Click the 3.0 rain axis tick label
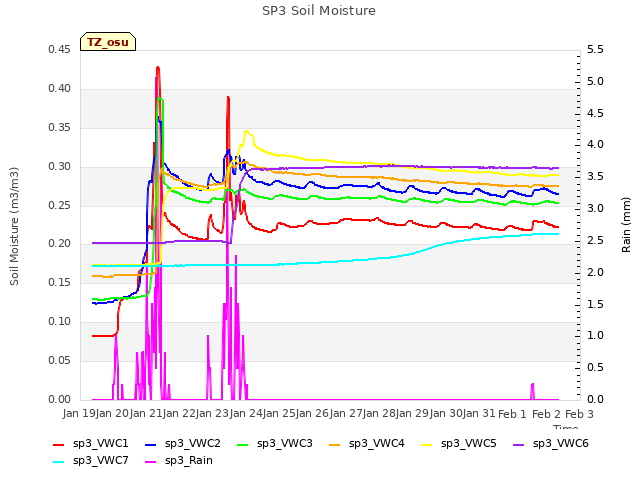This screenshot has width=640, height=480. tap(595, 209)
